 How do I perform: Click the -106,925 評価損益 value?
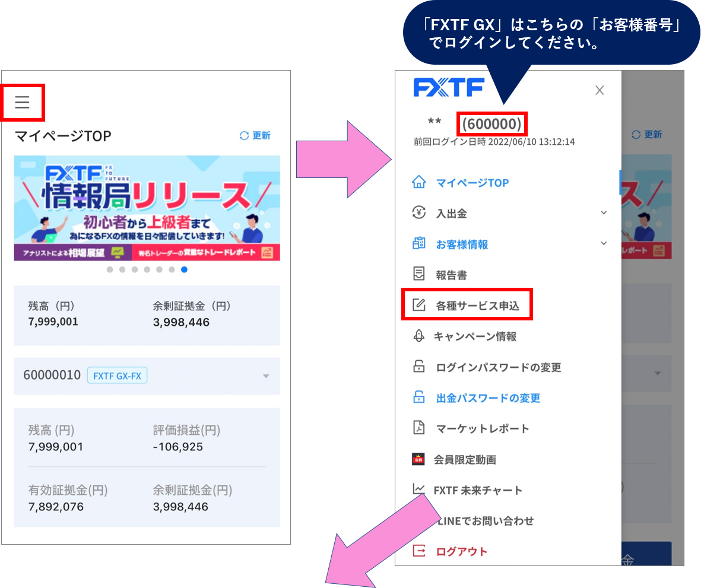coord(178,447)
